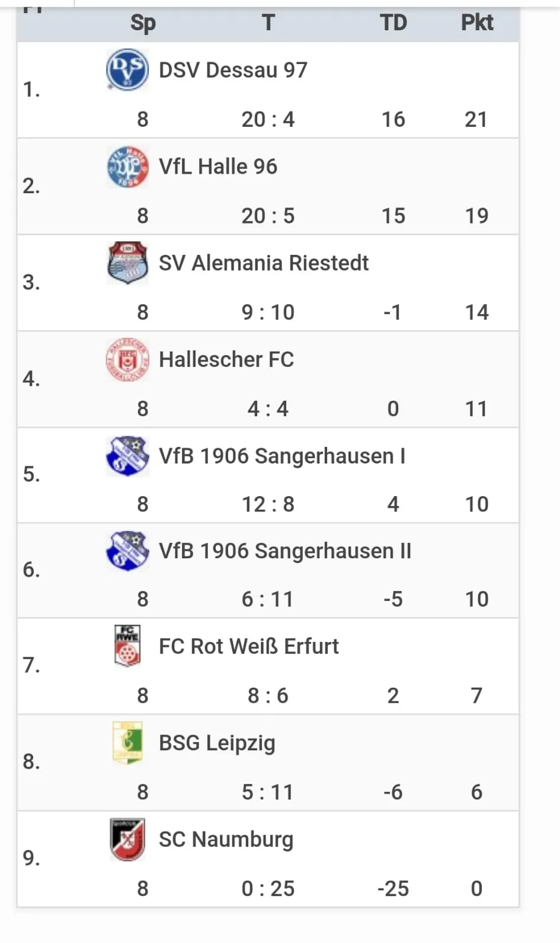This screenshot has height=943, width=560.
Task: Select the BSG Leipzig team name
Action: (x=217, y=743)
